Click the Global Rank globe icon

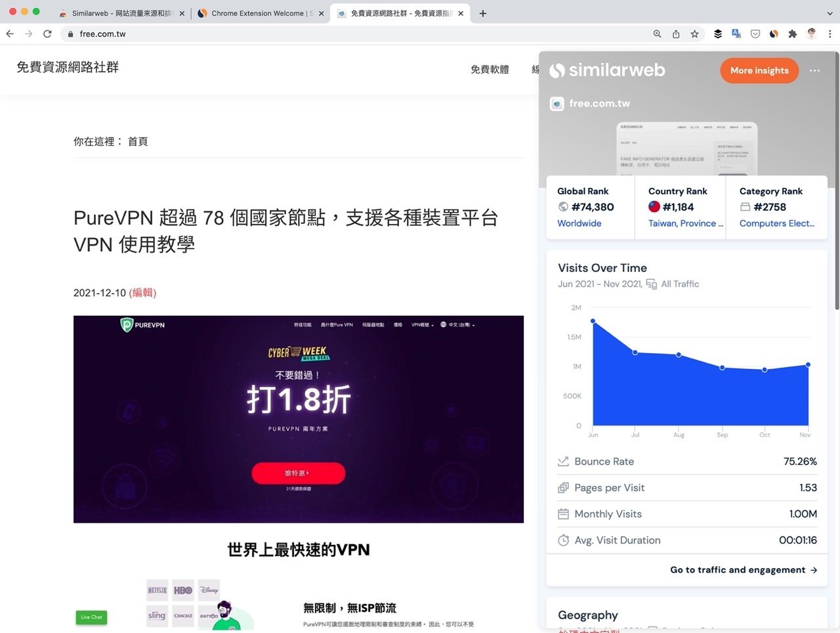[563, 207]
